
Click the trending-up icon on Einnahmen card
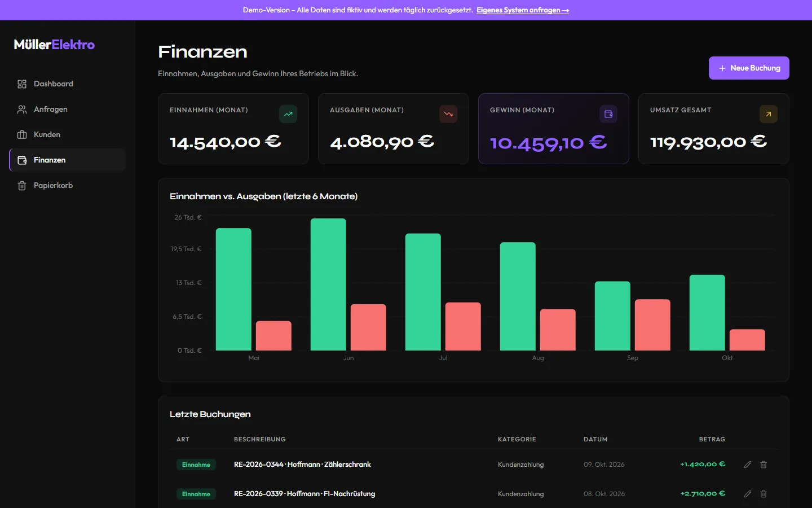pyautogui.click(x=288, y=114)
